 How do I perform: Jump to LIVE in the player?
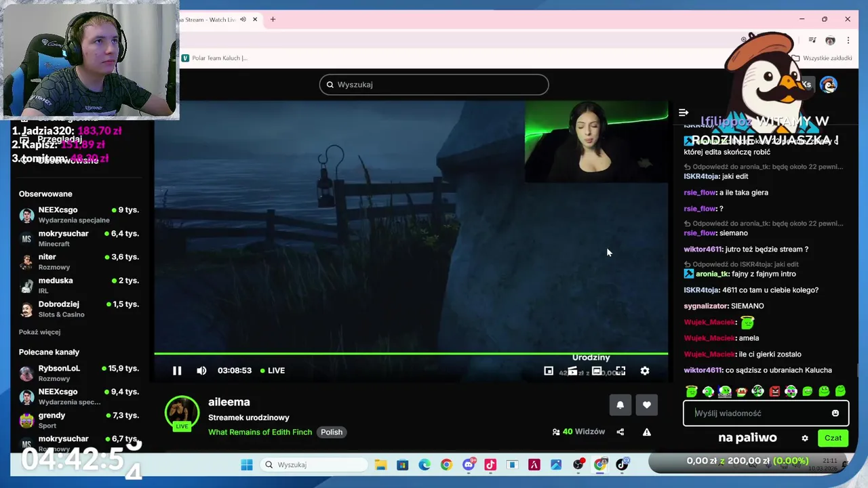pyautogui.click(x=272, y=371)
